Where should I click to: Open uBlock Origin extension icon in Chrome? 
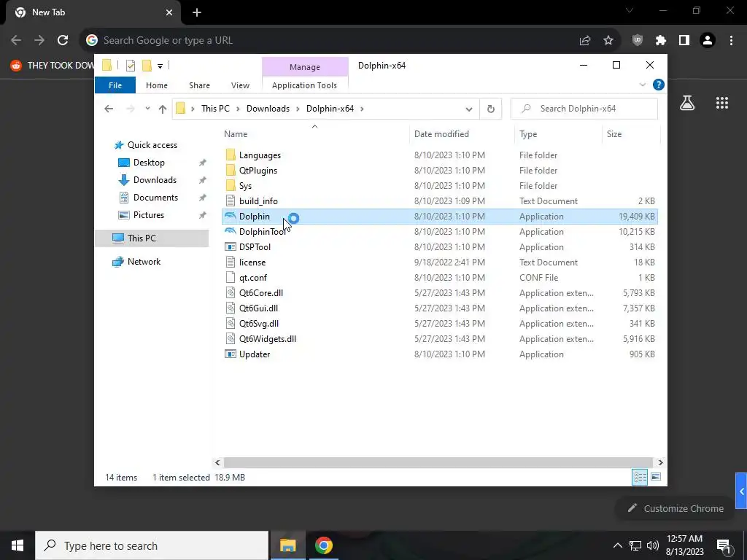(637, 41)
